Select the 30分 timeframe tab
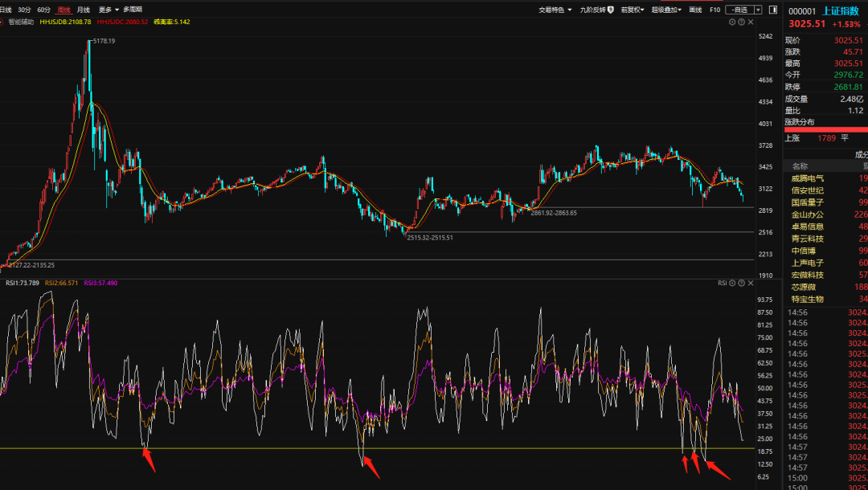This screenshot has height=490, width=868. 24,10
